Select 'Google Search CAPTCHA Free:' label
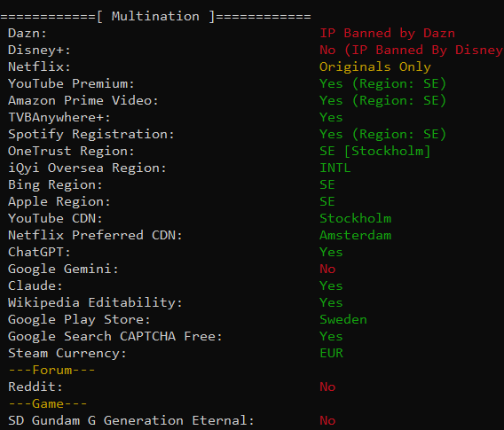This screenshot has width=504, height=430. pos(115,336)
